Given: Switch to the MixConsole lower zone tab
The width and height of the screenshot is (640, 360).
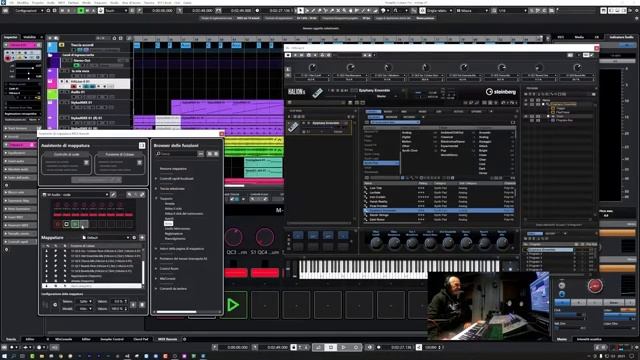Looking at the screenshot, I should (x=63, y=339).
